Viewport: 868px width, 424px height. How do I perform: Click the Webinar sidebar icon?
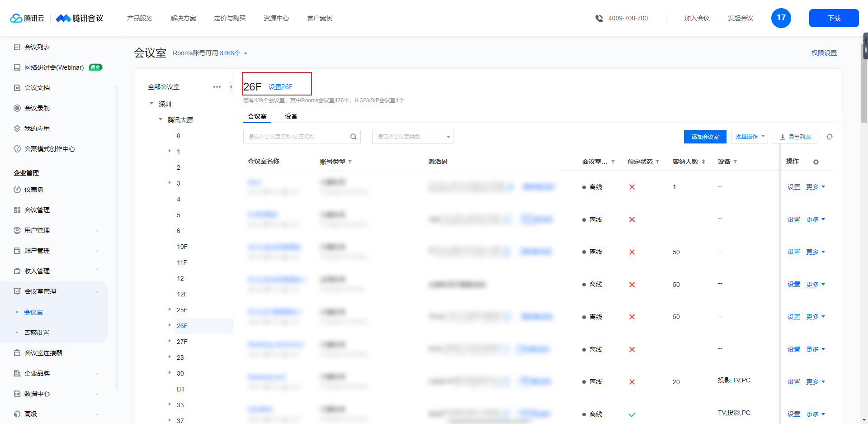pyautogui.click(x=17, y=67)
